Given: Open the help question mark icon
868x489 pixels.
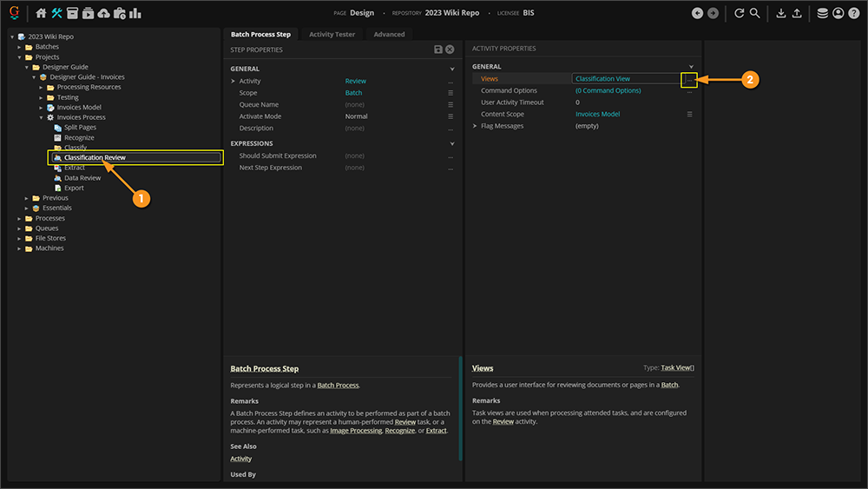Looking at the screenshot, I should pos(854,13).
